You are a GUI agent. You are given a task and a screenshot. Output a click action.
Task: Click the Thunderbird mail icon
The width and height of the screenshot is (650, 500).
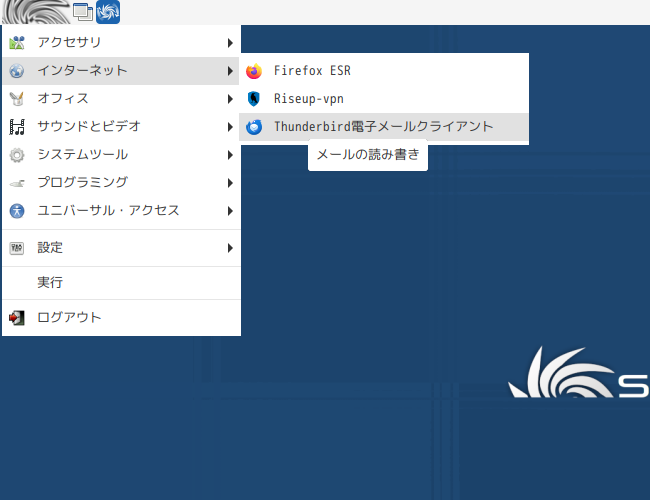[254, 127]
